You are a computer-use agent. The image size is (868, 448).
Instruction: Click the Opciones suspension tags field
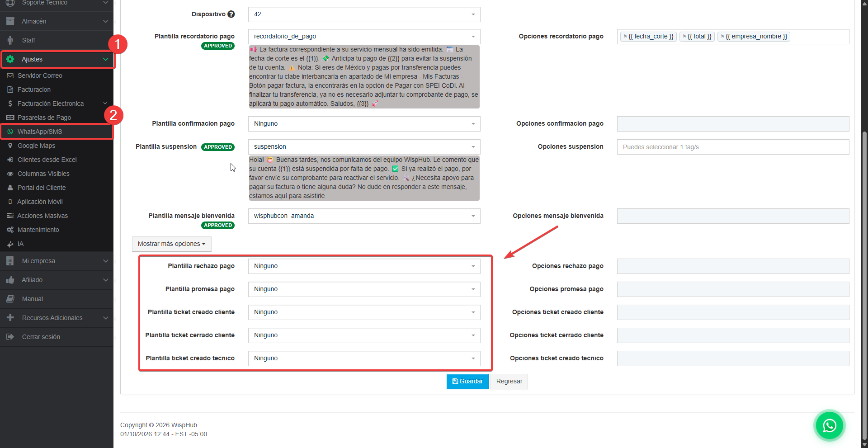pos(733,147)
